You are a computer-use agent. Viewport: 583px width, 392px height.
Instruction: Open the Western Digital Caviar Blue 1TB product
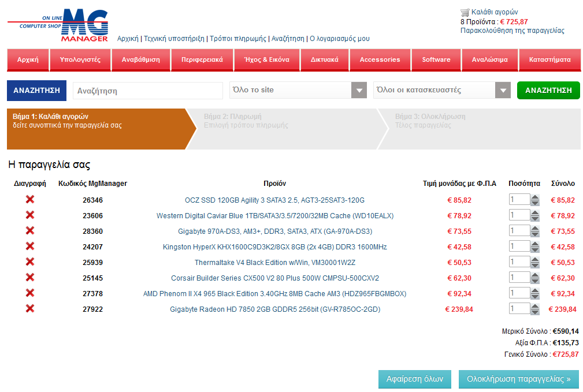pos(275,216)
